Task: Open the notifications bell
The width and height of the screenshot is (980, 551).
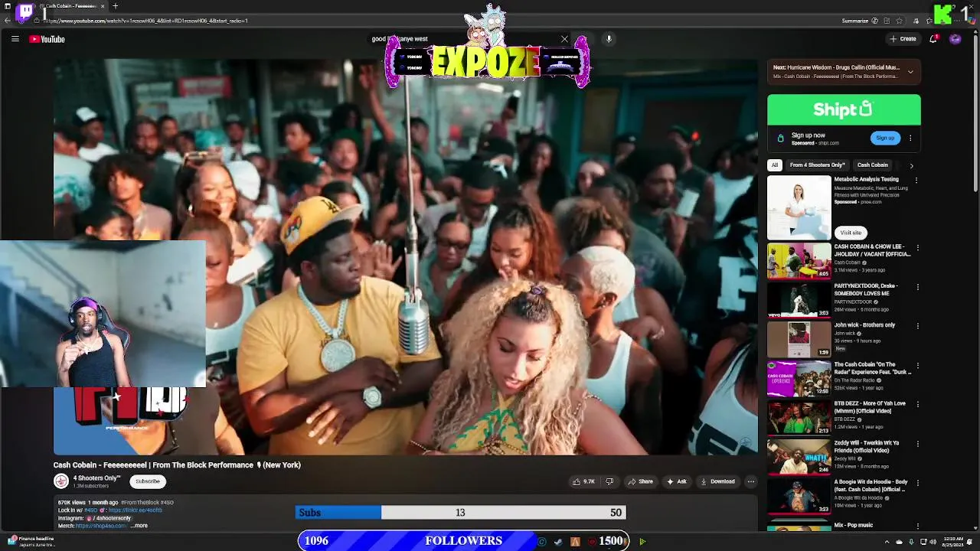Action: (933, 39)
